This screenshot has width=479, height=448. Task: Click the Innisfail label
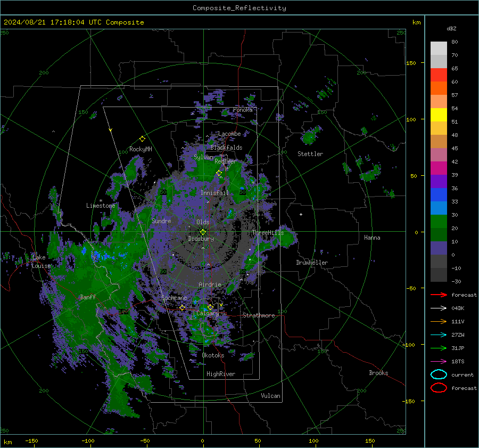coord(214,193)
